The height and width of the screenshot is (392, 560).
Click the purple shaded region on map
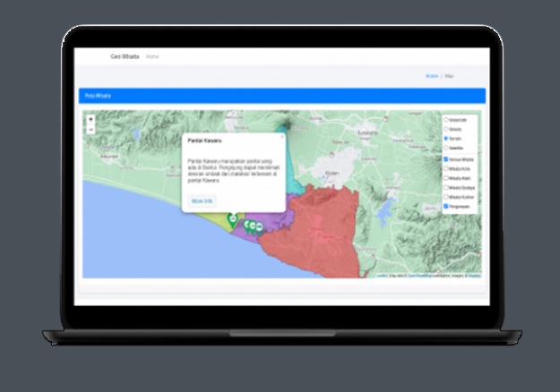(272, 224)
